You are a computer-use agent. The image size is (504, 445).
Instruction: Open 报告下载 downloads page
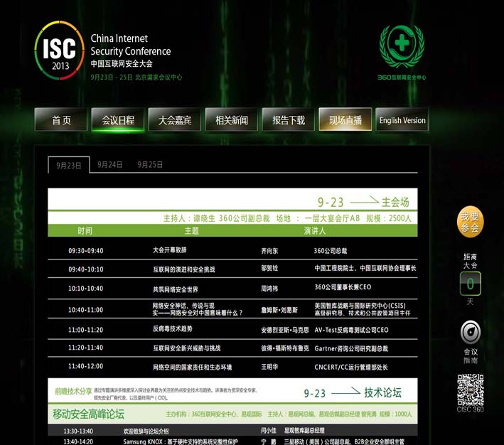tap(289, 120)
